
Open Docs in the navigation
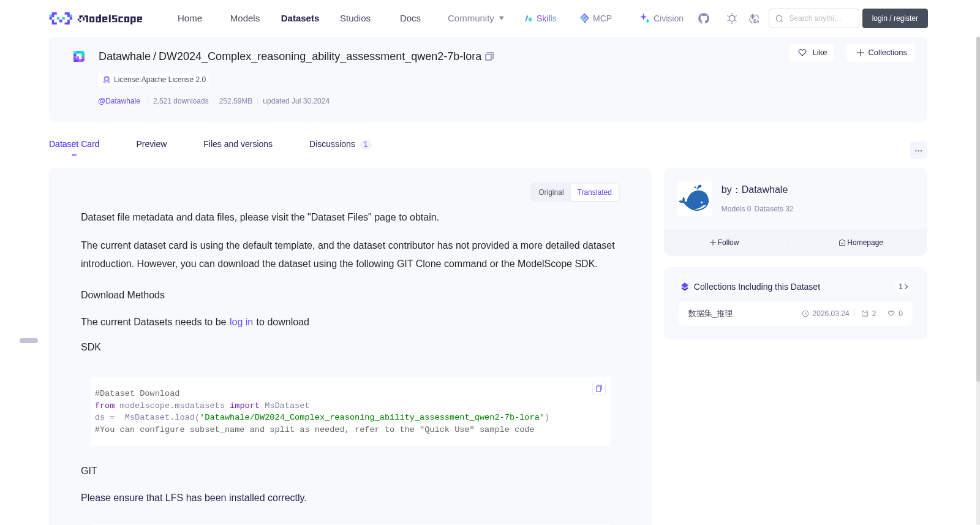pos(410,18)
